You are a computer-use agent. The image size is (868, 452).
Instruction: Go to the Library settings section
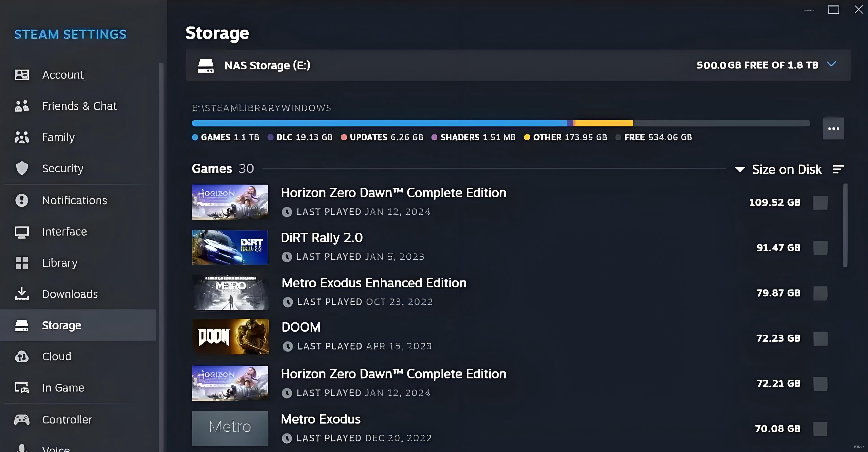(60, 263)
